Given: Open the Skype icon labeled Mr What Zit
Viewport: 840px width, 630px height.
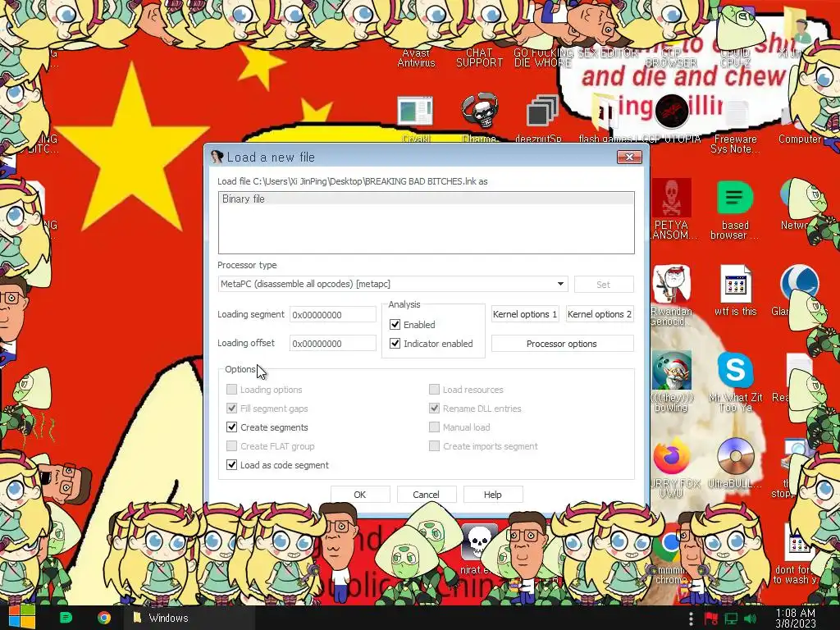Looking at the screenshot, I should [x=735, y=370].
